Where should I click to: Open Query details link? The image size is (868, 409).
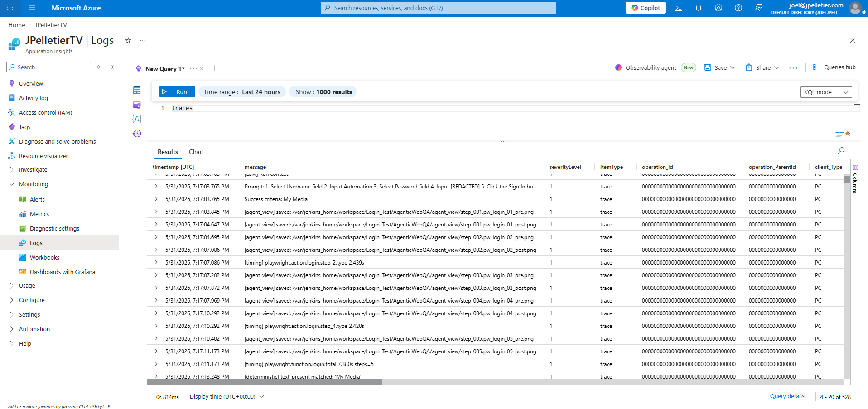787,396
